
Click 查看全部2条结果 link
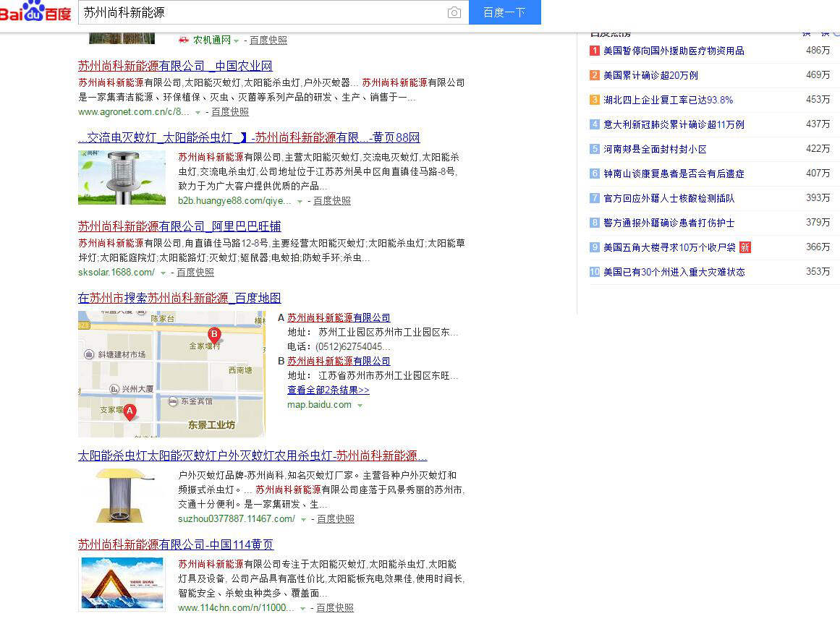tap(328, 390)
